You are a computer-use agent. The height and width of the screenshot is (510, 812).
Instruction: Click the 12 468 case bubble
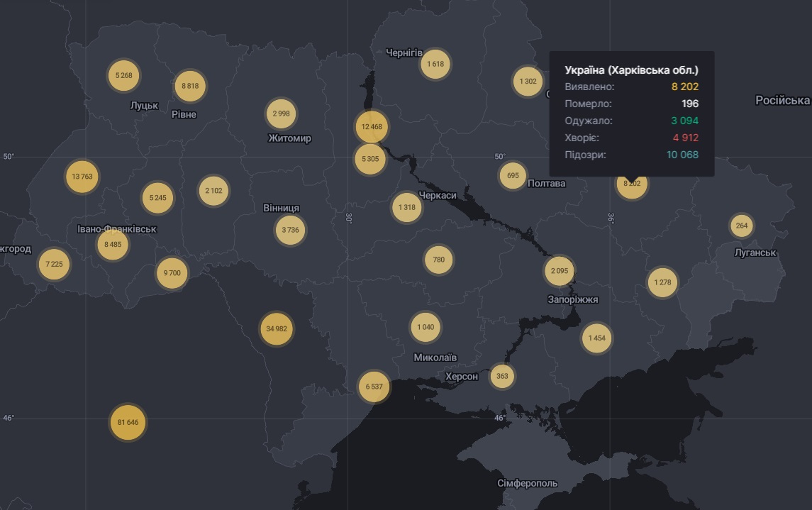coord(372,127)
